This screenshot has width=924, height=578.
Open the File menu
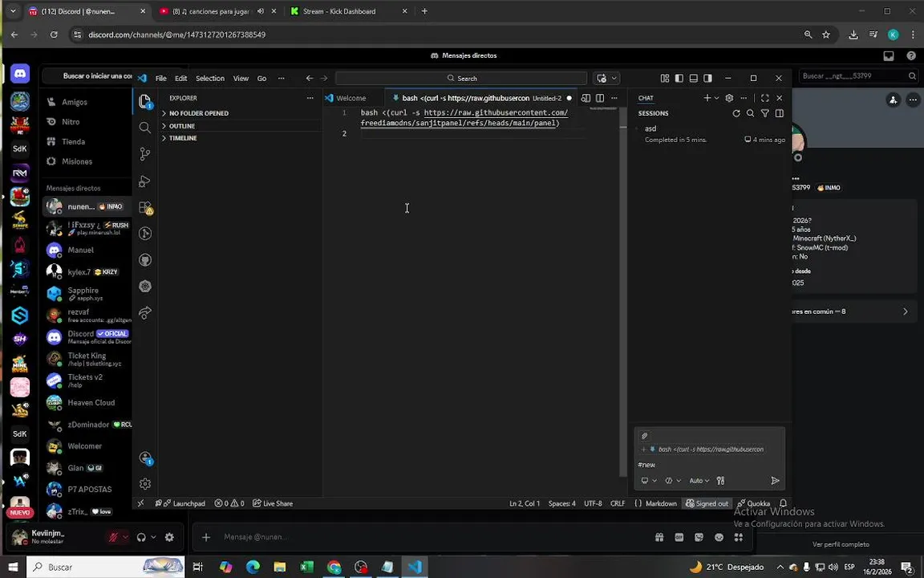point(161,78)
